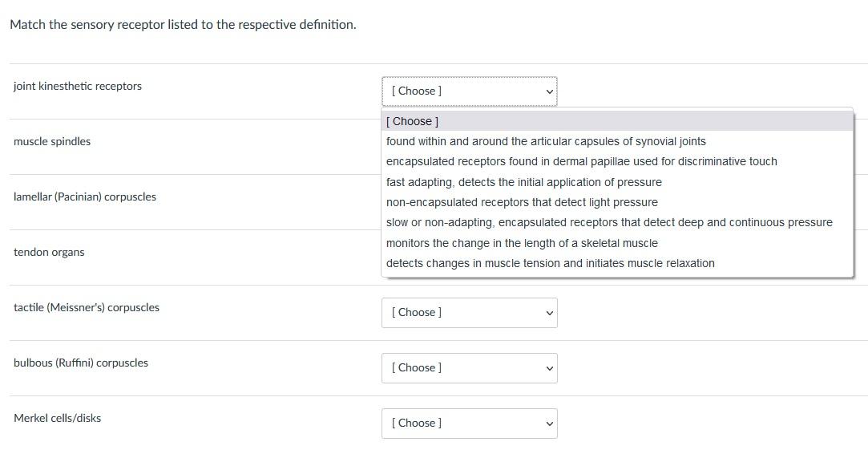868x450 pixels.
Task: Choose 'encapsulated receptors found in dermal papillae' option
Action: tap(581, 161)
